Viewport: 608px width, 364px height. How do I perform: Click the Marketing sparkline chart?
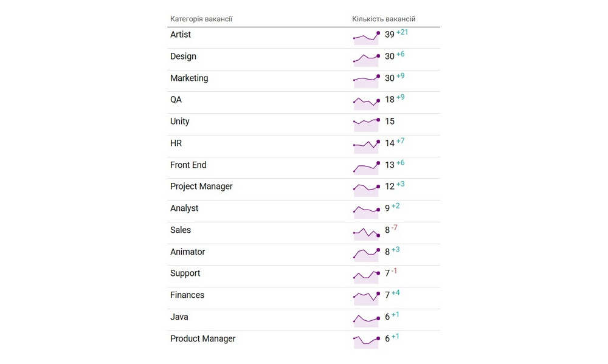click(367, 81)
